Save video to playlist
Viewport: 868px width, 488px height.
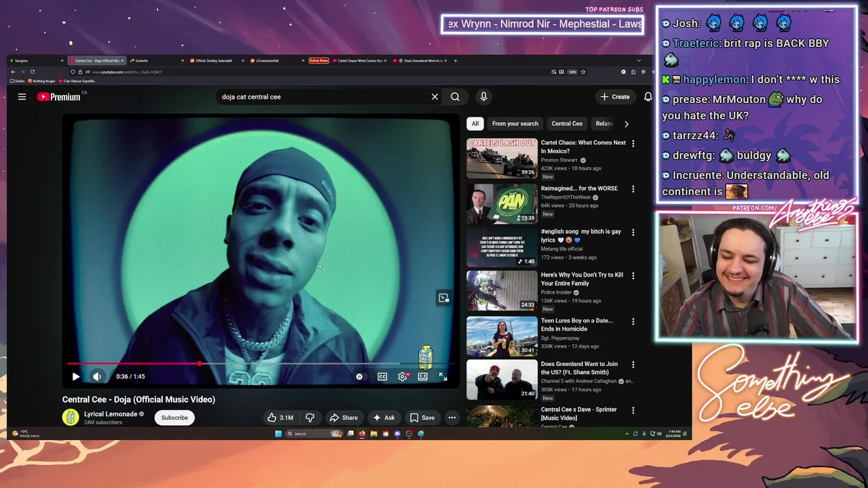(422, 418)
